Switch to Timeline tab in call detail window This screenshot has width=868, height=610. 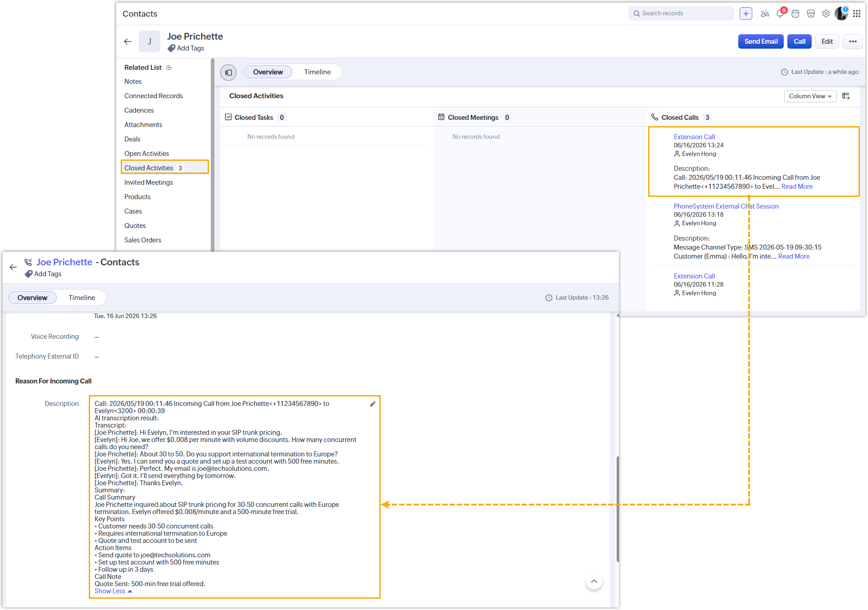(x=82, y=298)
